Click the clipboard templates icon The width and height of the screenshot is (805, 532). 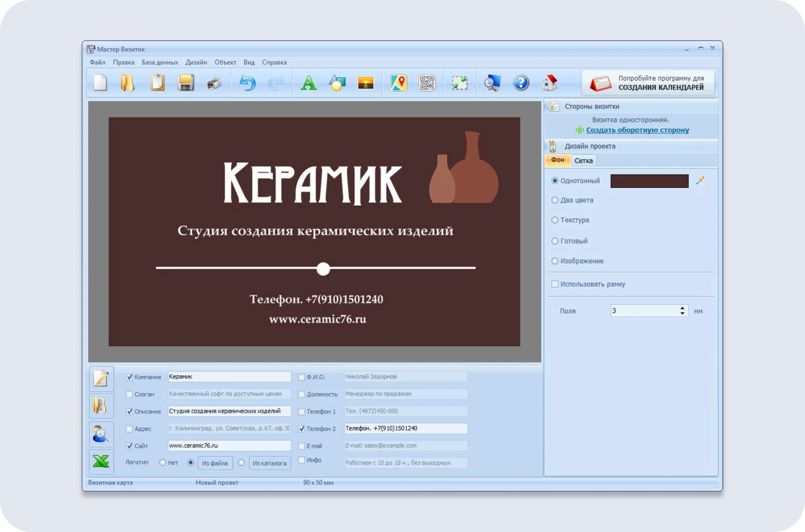[157, 83]
